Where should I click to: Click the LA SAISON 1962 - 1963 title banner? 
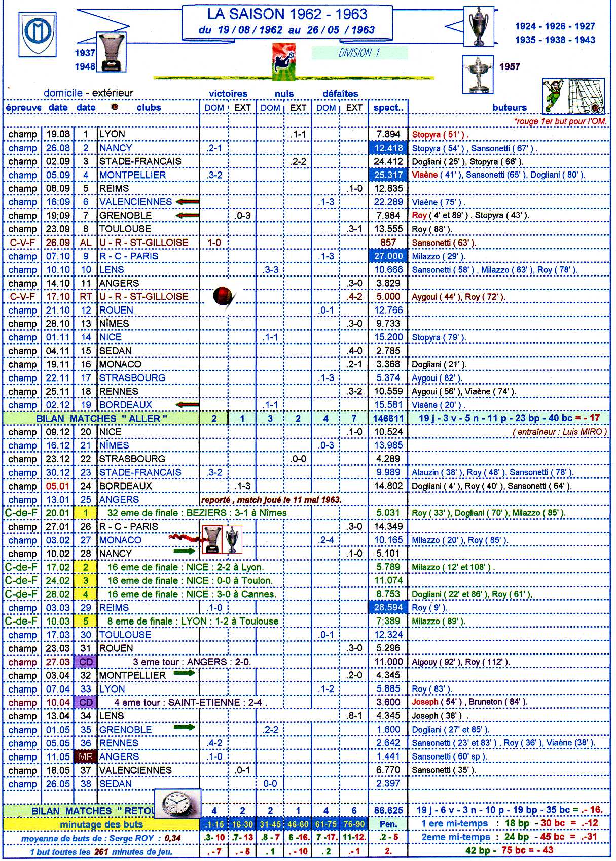click(x=287, y=22)
